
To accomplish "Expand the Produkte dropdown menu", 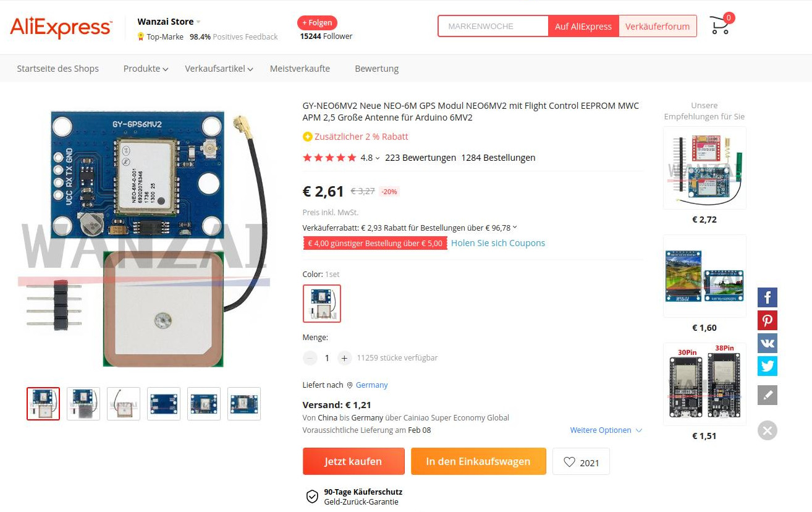I will coord(146,69).
